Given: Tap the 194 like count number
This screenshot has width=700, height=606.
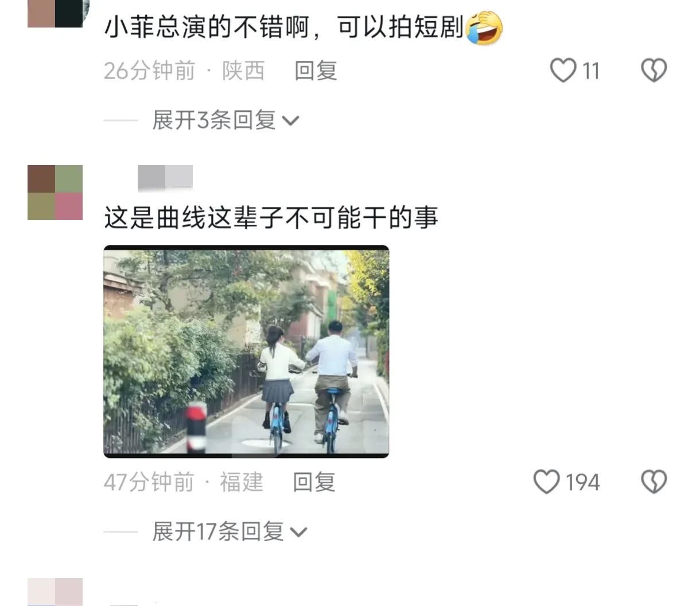Looking at the screenshot, I should tap(583, 482).
